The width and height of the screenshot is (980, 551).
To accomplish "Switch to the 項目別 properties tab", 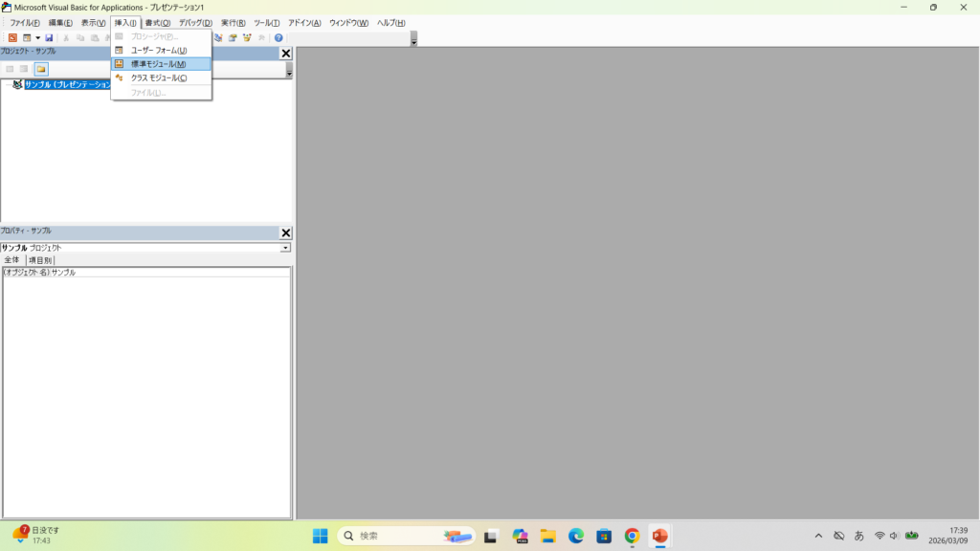I will click(x=40, y=260).
